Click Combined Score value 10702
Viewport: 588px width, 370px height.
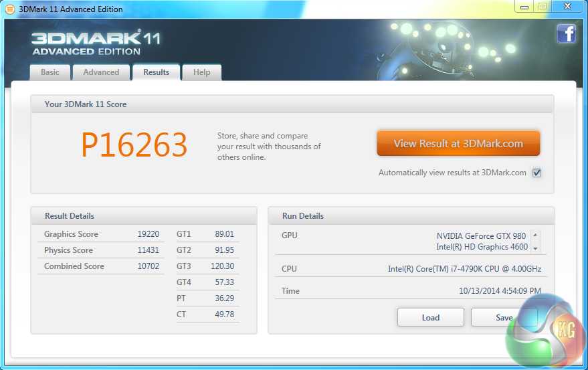[x=148, y=266]
